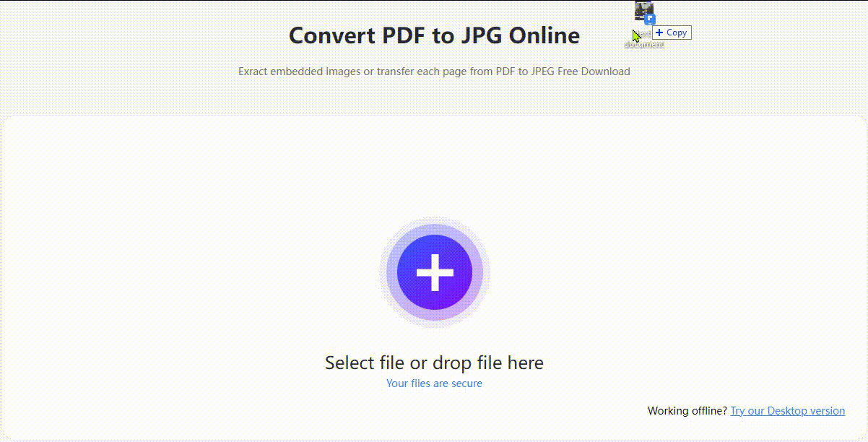Image resolution: width=868 pixels, height=442 pixels.
Task: Click Select file or drop file here text
Action: coord(433,363)
